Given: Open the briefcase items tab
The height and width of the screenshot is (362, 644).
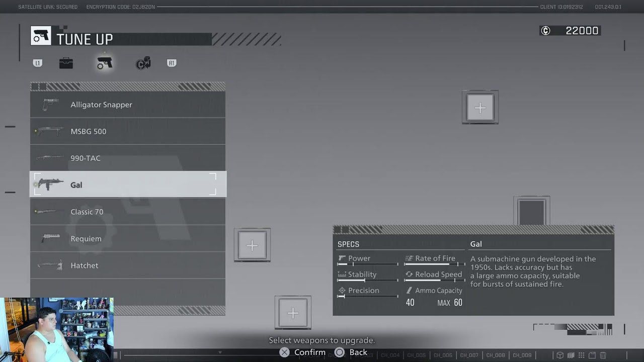Looking at the screenshot, I should click(66, 63).
